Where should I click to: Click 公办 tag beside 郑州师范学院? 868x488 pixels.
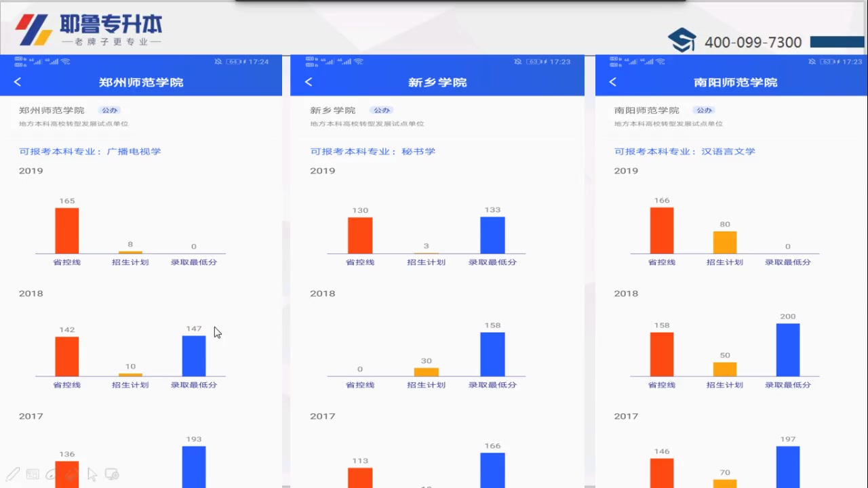point(109,110)
